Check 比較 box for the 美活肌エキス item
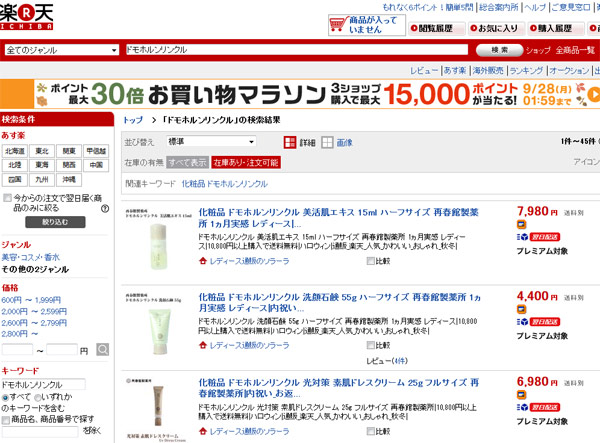 click(x=370, y=261)
